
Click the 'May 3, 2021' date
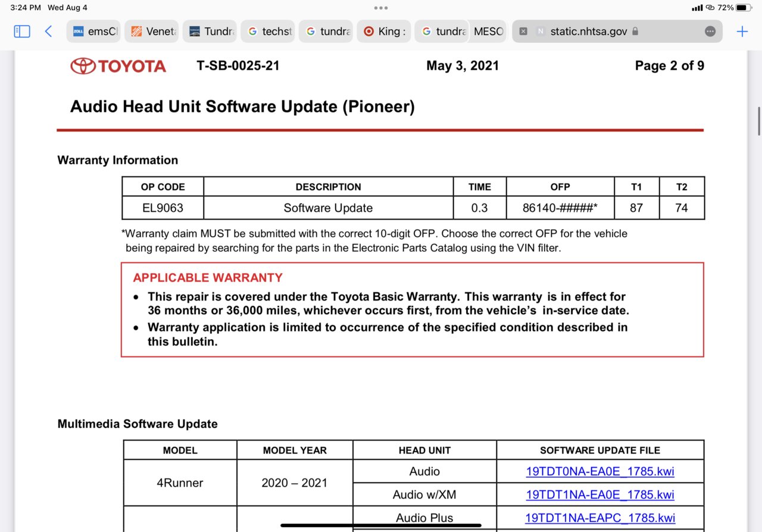(463, 65)
